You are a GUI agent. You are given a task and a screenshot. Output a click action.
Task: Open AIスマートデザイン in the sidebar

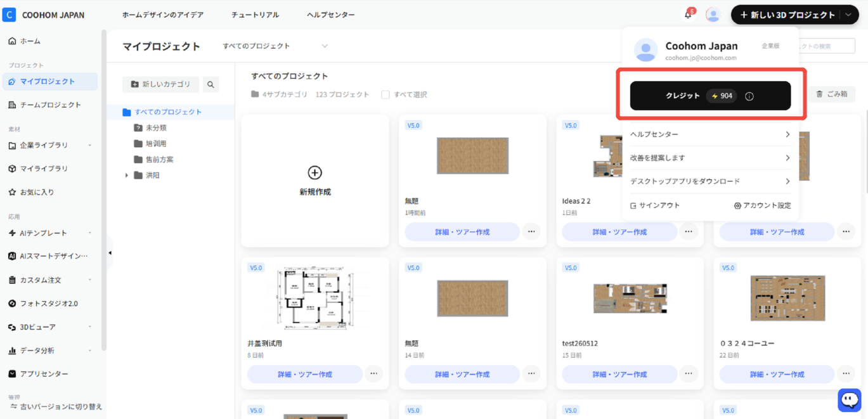[x=49, y=256]
